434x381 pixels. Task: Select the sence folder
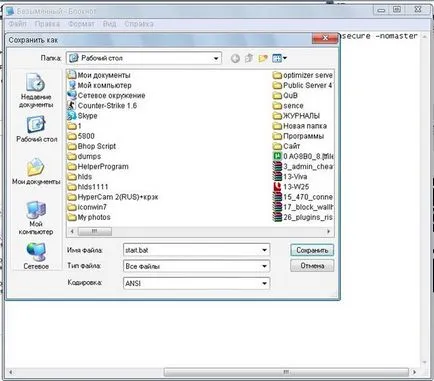[x=288, y=106]
